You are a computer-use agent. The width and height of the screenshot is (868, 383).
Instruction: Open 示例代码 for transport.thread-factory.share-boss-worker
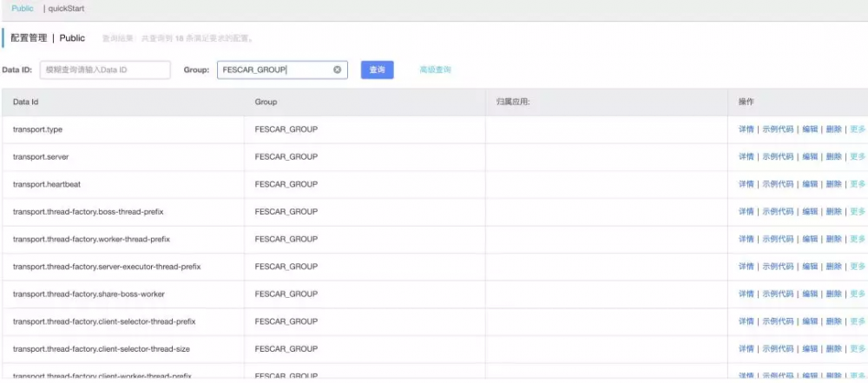(778, 294)
